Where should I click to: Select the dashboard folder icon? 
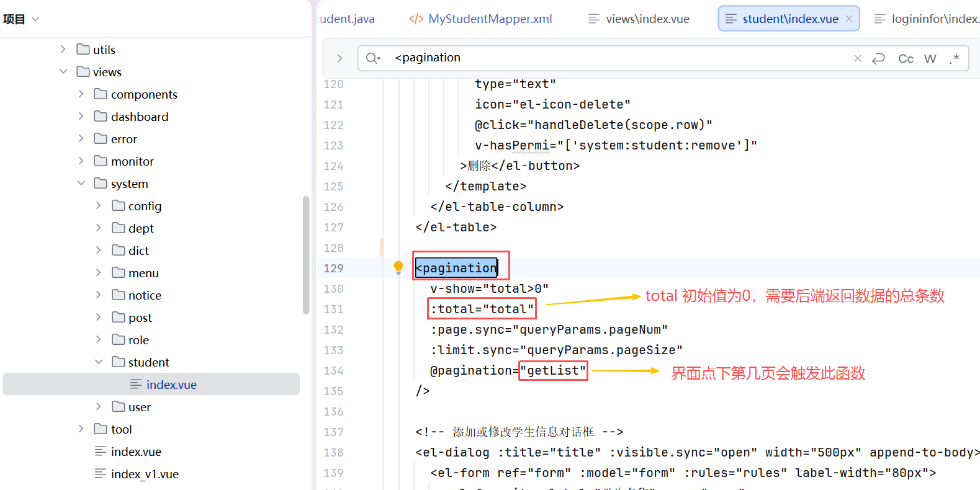101,116
